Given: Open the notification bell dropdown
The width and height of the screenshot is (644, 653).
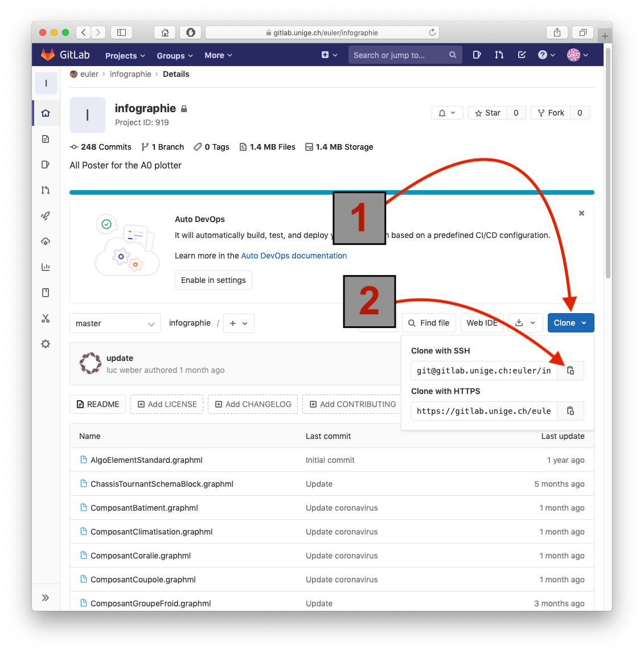Looking at the screenshot, I should pos(447,113).
